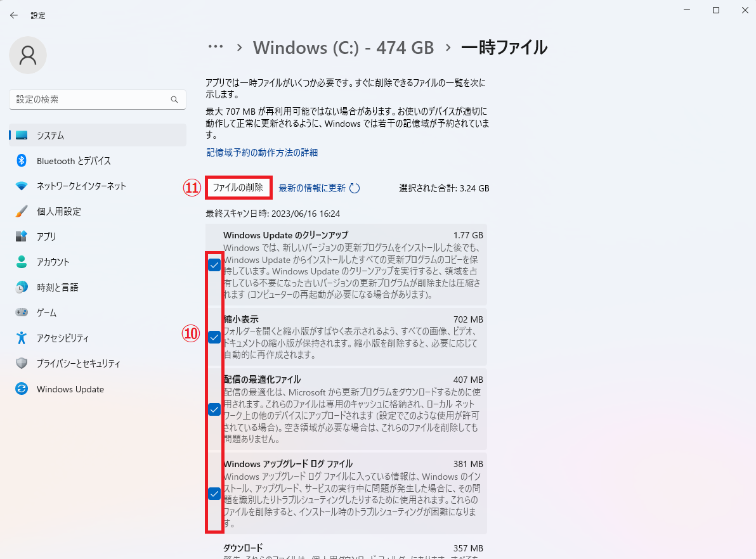Click the privacy shield icon
This screenshot has width=756, height=559.
[22, 363]
